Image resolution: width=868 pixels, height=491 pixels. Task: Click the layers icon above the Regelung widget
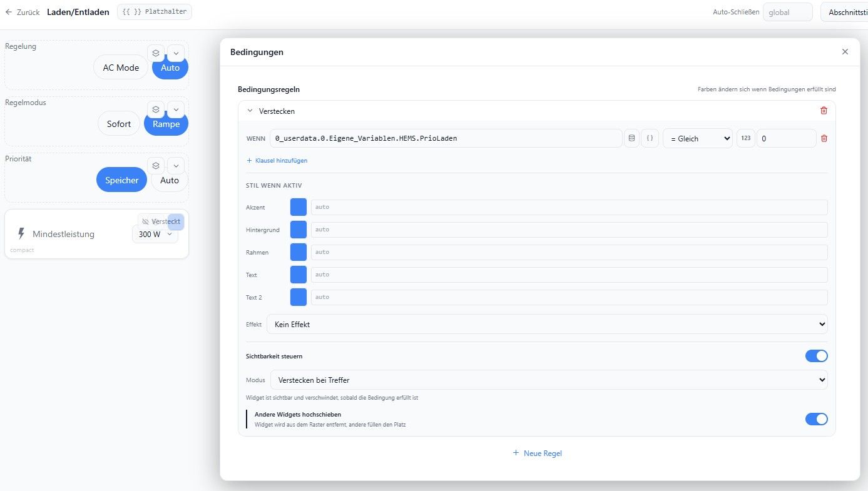tap(156, 53)
